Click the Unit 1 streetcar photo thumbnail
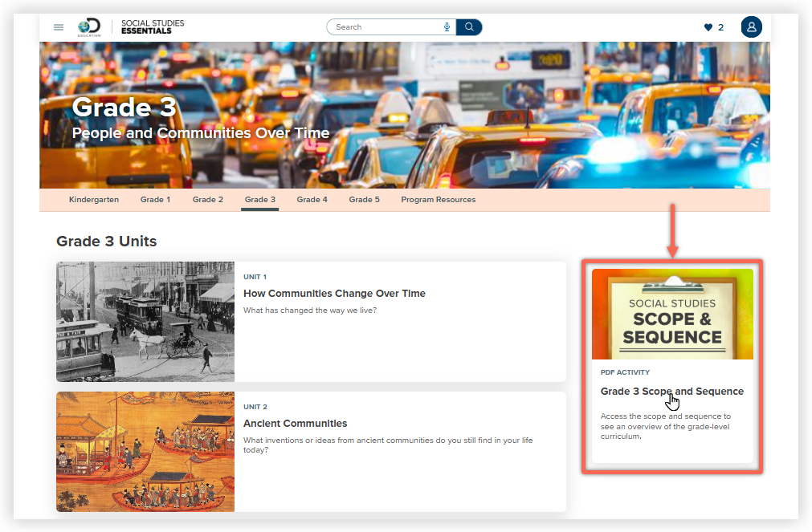 [x=145, y=322]
